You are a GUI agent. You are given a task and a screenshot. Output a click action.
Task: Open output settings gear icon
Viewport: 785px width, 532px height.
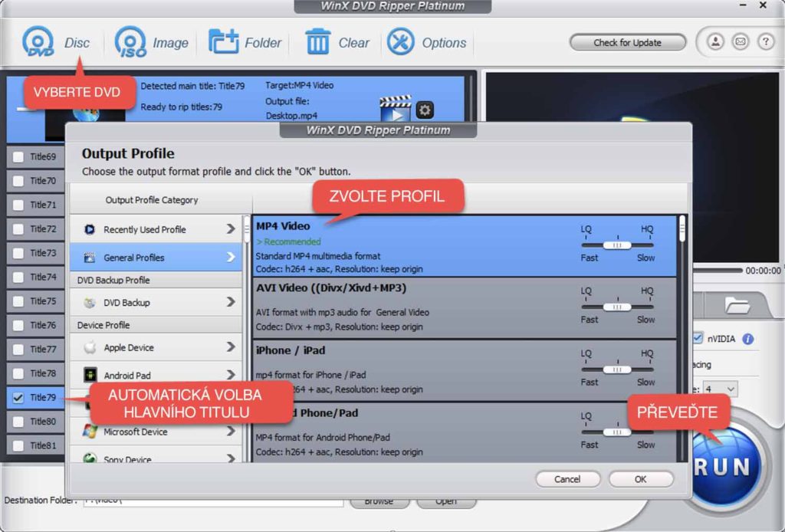425,110
